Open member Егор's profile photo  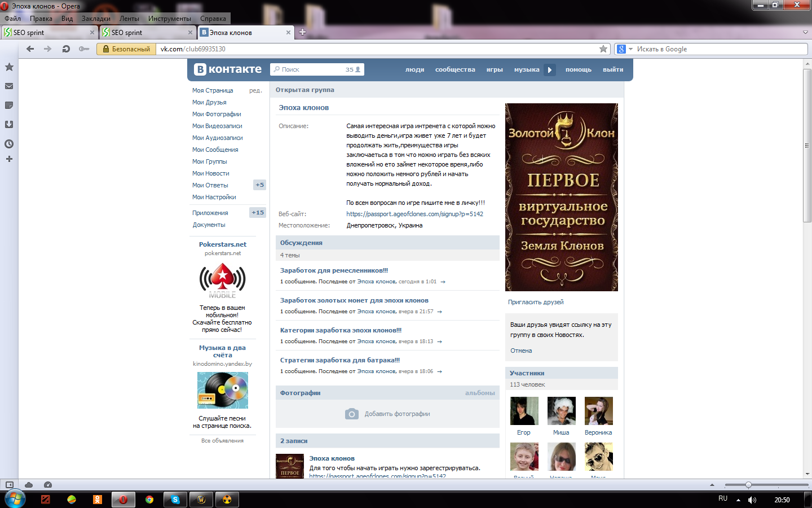pos(524,411)
